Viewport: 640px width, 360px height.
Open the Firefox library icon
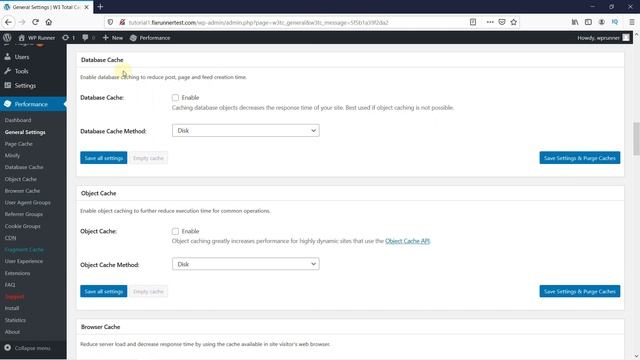tap(575, 22)
